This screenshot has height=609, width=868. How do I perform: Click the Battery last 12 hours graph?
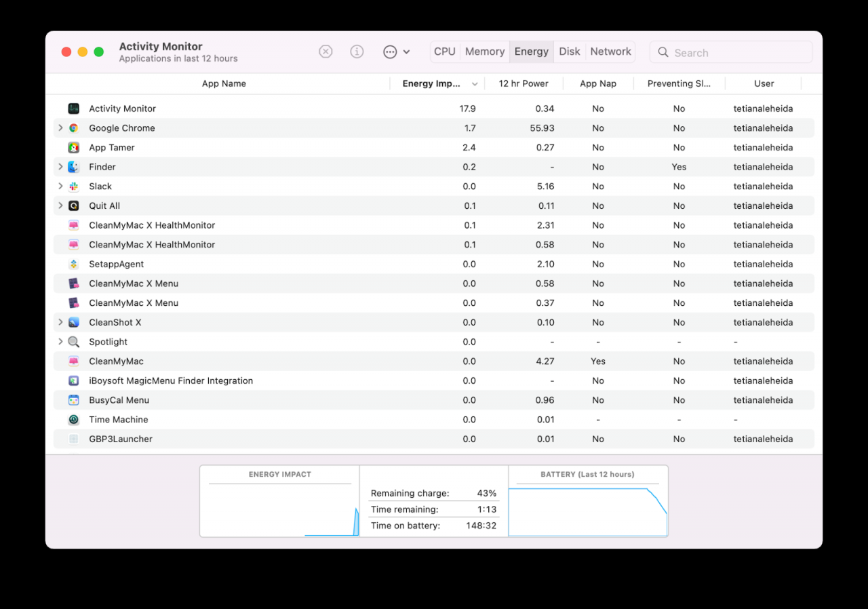coord(588,501)
